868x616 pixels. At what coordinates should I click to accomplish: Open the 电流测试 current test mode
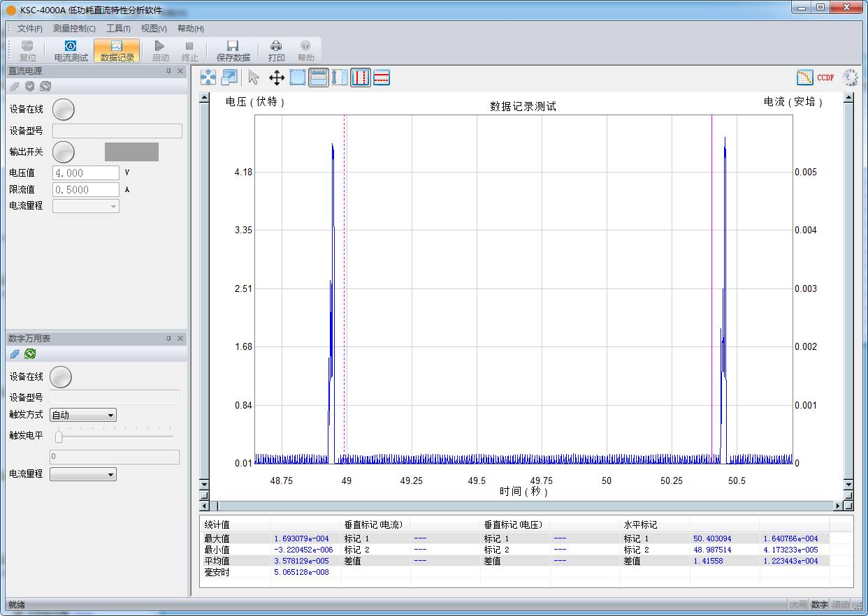point(71,51)
